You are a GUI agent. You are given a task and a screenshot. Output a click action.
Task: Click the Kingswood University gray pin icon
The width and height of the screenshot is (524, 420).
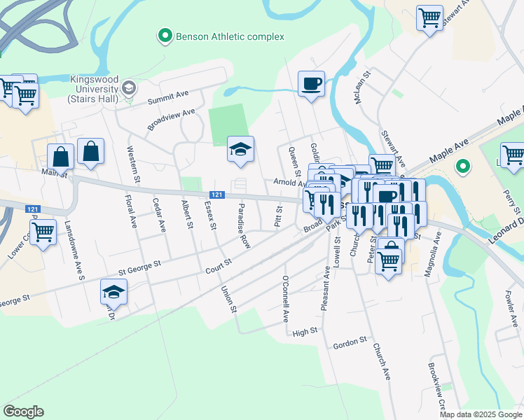[128, 88]
